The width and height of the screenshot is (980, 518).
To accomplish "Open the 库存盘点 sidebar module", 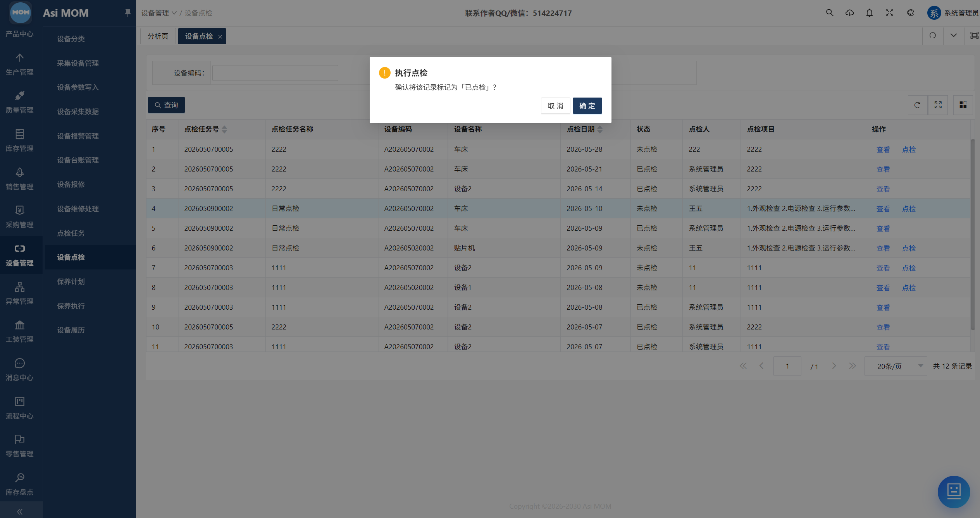I will pyautogui.click(x=19, y=485).
